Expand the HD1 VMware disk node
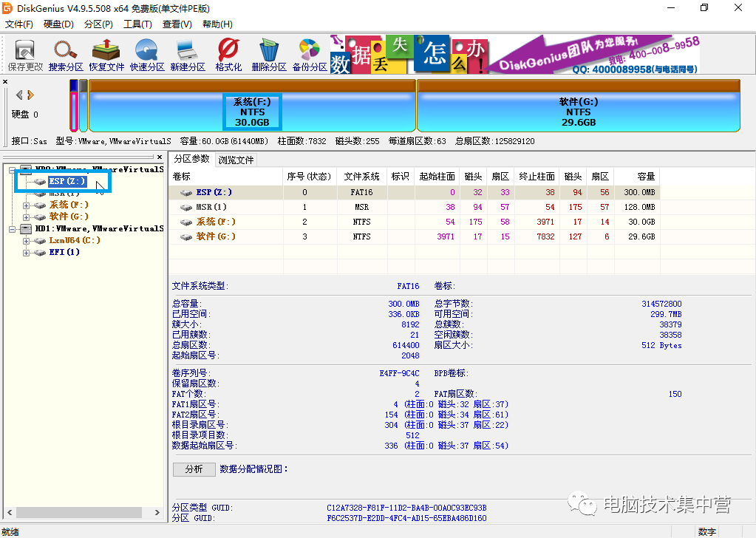Screen dimensions: 756x538 (x=13, y=229)
